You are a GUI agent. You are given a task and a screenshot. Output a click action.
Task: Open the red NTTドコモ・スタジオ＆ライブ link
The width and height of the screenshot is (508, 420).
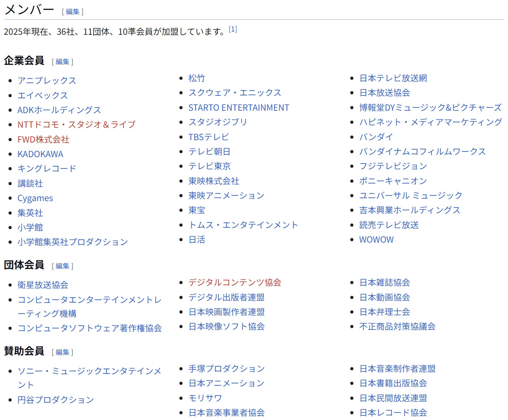click(77, 125)
